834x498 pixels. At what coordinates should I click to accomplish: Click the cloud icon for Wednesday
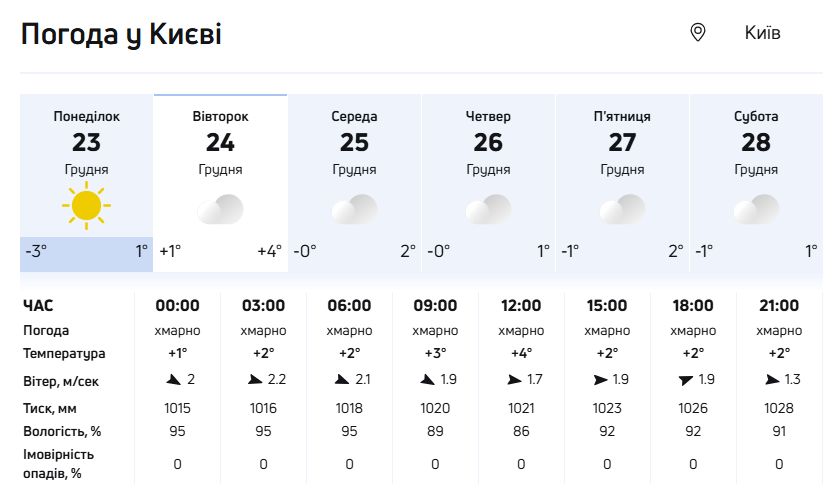click(354, 209)
